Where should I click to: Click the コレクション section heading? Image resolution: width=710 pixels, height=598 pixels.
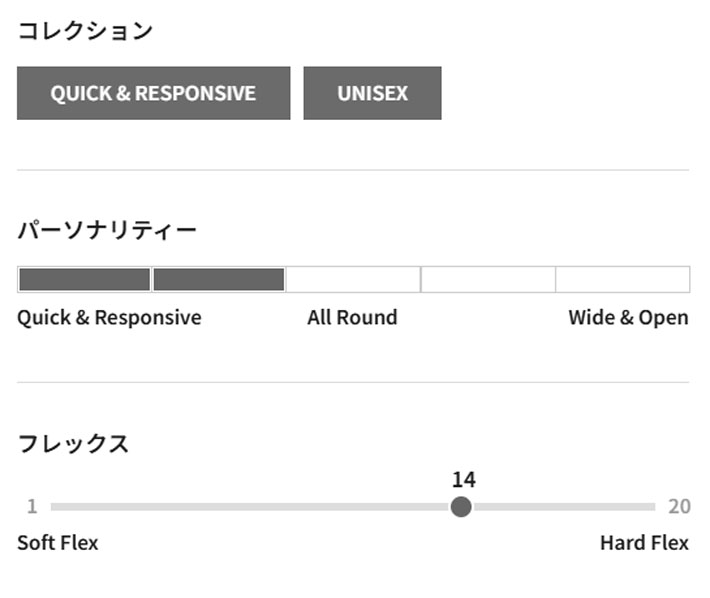point(85,31)
